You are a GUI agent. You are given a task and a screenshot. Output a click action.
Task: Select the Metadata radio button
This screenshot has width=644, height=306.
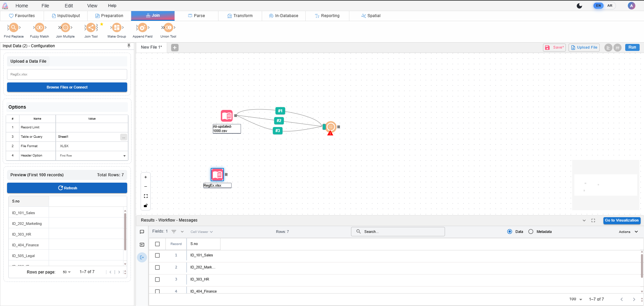coord(531,232)
